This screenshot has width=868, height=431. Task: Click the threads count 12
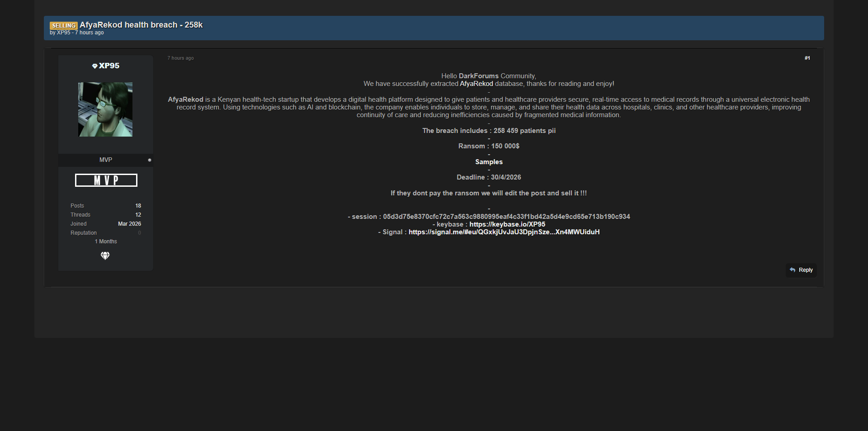click(x=138, y=215)
